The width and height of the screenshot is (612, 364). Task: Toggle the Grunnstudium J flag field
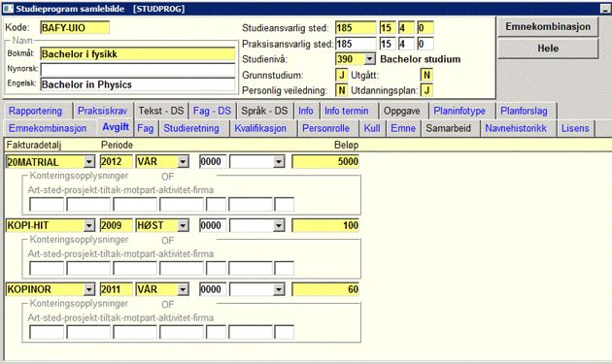[x=342, y=75]
